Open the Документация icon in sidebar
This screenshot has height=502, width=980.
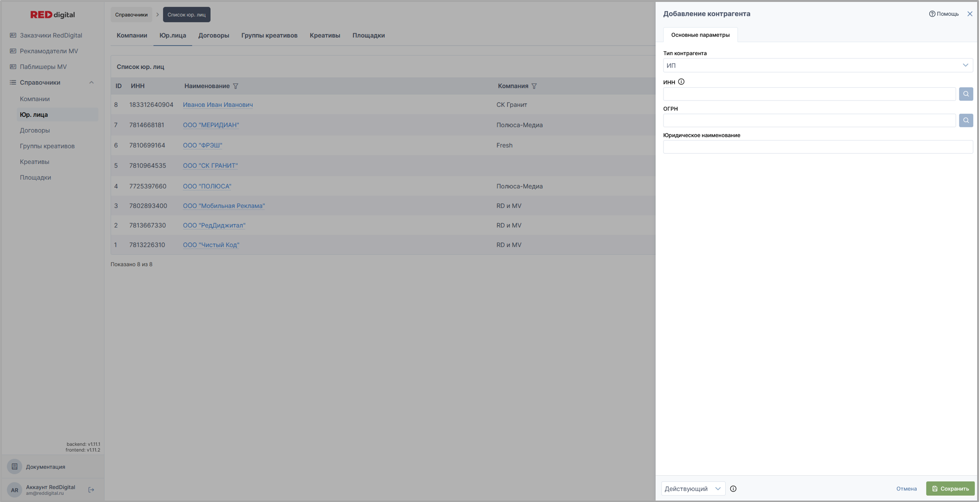click(14, 467)
